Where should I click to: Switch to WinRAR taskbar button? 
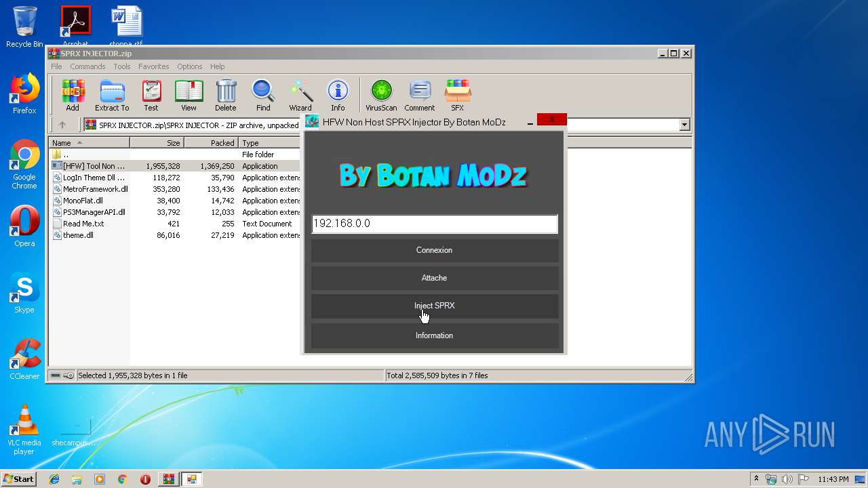click(x=168, y=479)
